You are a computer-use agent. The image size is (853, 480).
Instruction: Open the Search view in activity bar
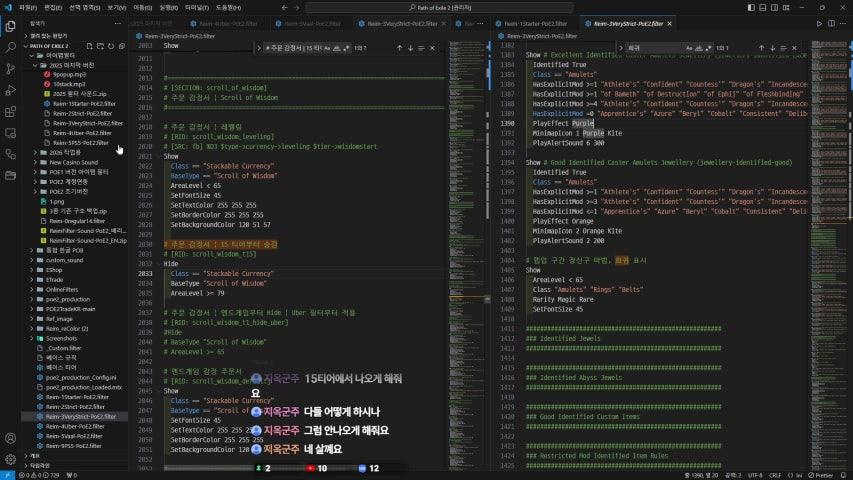click(x=11, y=46)
